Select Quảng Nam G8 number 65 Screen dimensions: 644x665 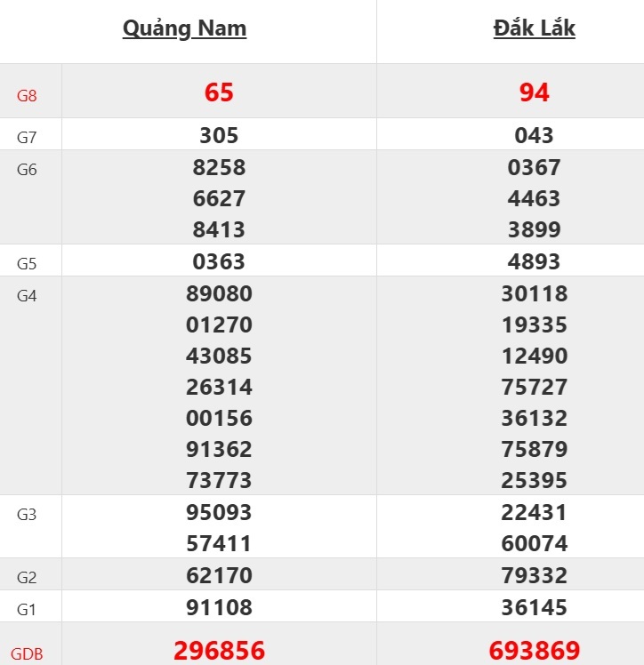point(219,92)
